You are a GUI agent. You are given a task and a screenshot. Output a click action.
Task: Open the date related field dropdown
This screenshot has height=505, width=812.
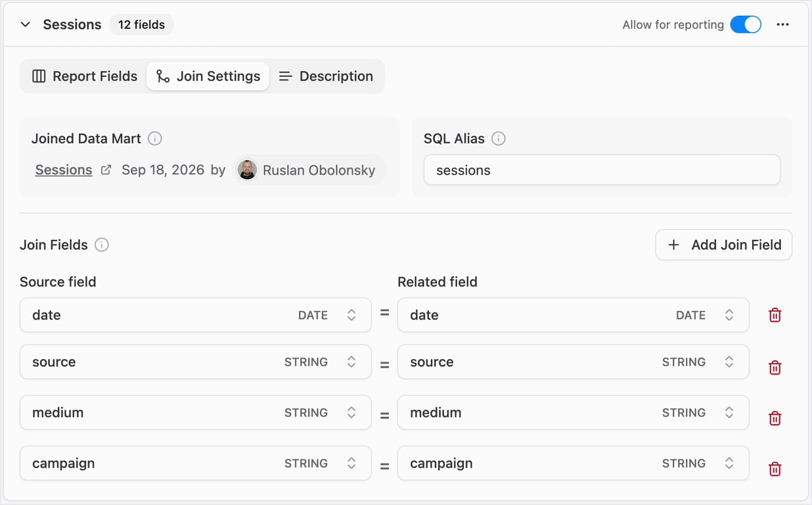pos(573,315)
